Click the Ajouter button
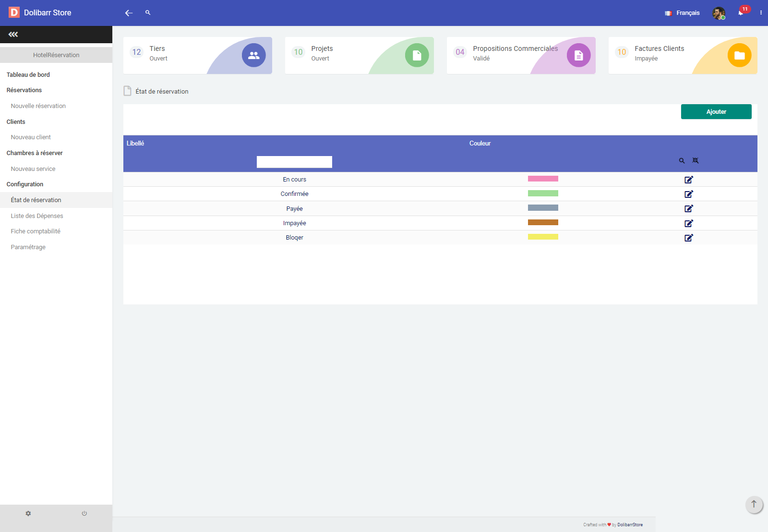The width and height of the screenshot is (768, 532). tap(716, 111)
